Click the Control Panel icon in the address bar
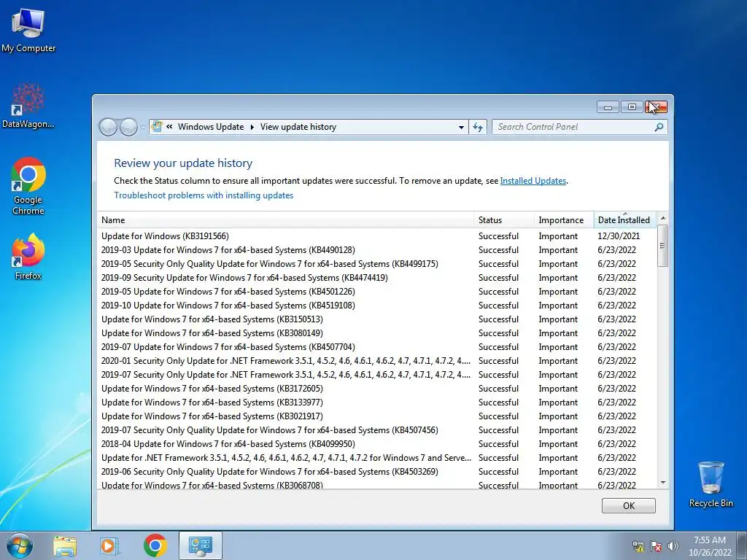747x560 pixels. (156, 127)
